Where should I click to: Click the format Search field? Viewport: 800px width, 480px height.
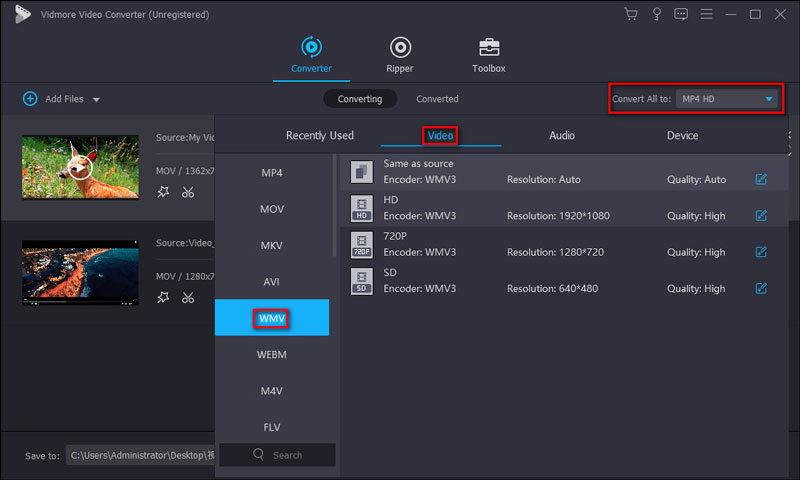[x=278, y=454]
